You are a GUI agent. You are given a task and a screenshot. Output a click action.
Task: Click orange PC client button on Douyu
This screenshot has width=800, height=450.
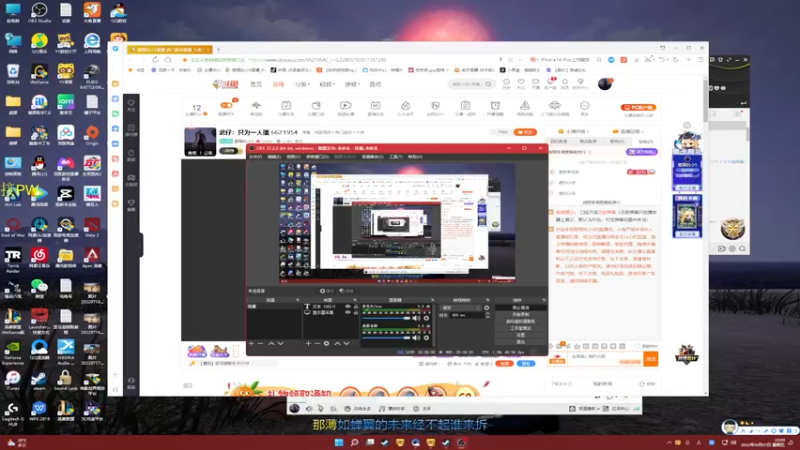[x=638, y=107]
